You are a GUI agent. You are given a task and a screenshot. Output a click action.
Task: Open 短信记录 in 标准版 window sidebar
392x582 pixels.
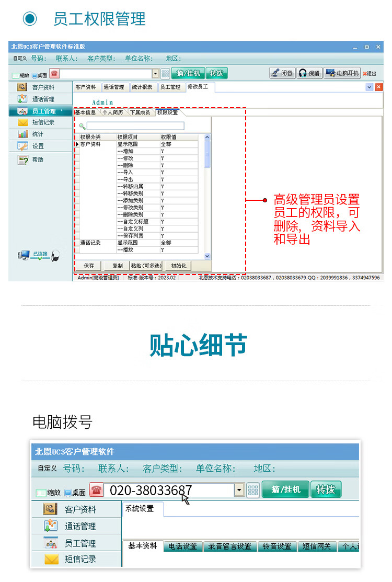pos(40,122)
